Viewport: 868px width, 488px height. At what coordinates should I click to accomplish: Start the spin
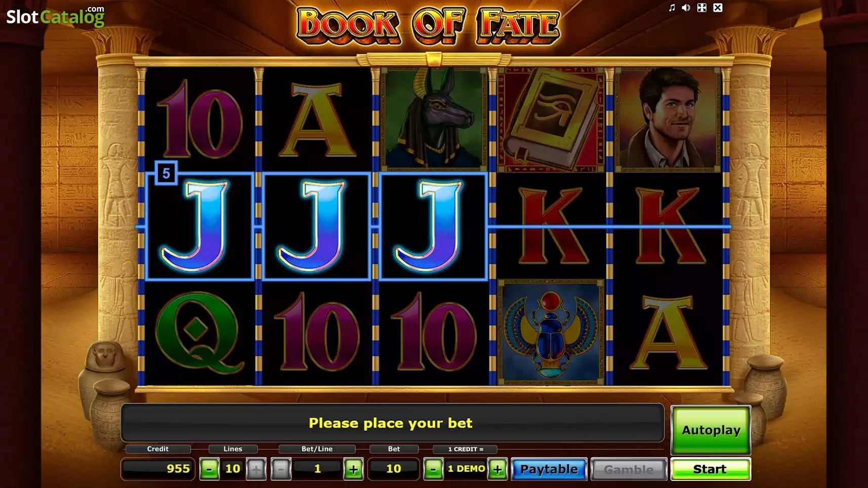(x=710, y=469)
